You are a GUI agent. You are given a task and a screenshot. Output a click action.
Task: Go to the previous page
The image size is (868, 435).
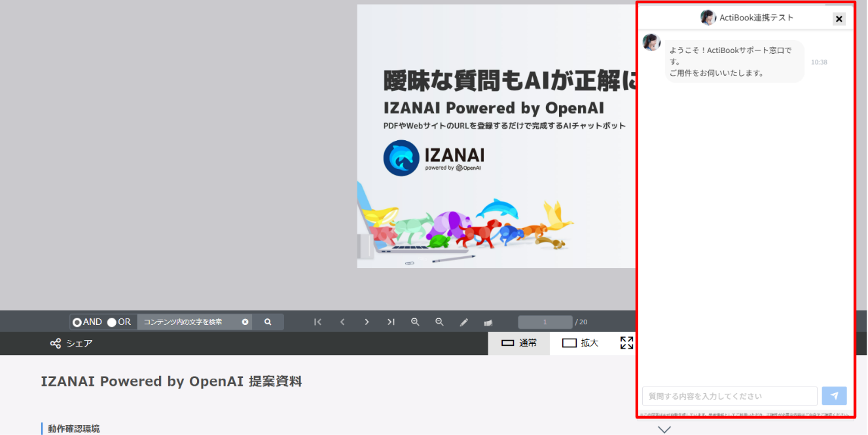point(342,322)
